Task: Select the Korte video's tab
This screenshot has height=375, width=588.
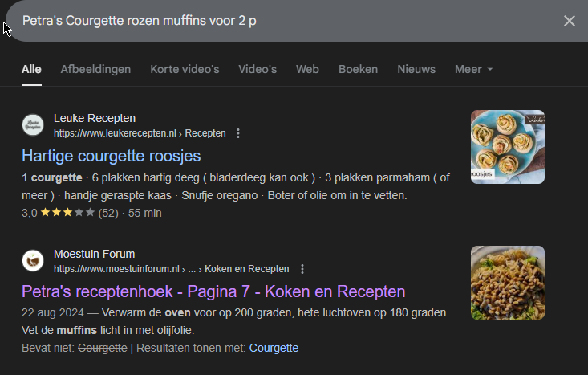Action: (185, 70)
